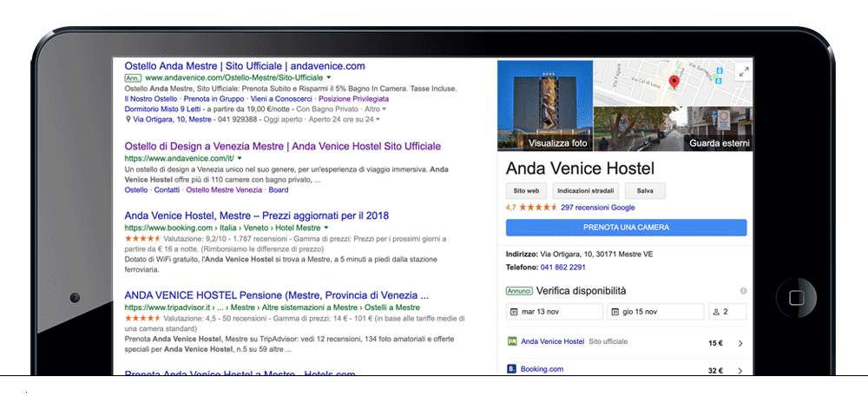
Task: Click the 32 € price for Booking.com
Action: [x=716, y=371]
